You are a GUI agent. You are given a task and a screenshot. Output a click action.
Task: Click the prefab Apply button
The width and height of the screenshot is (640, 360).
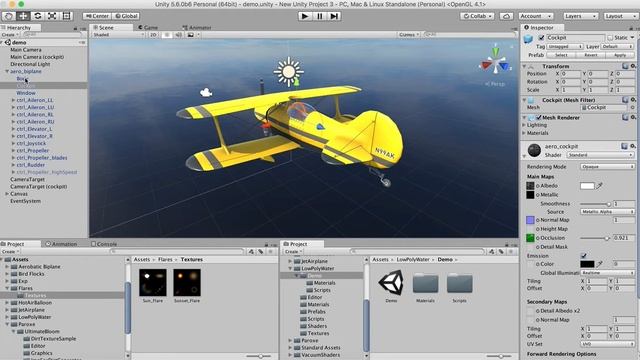[620, 55]
